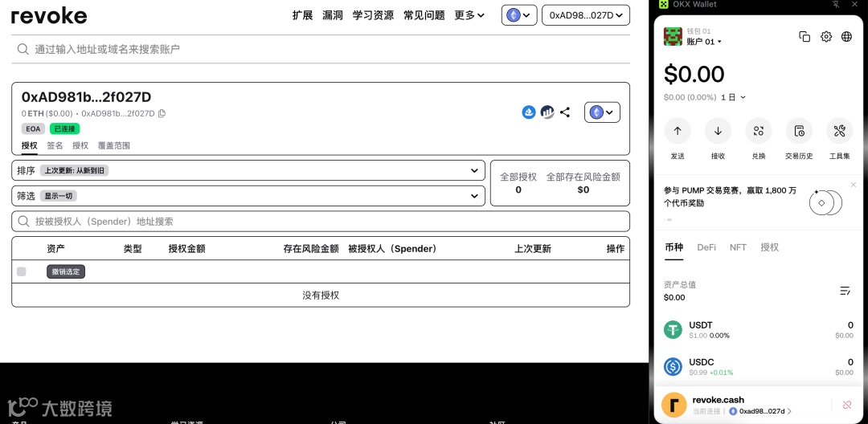Screen dimensions: 868x424
Task: Click the 存在风险金额 column header
Action: coord(311,249)
